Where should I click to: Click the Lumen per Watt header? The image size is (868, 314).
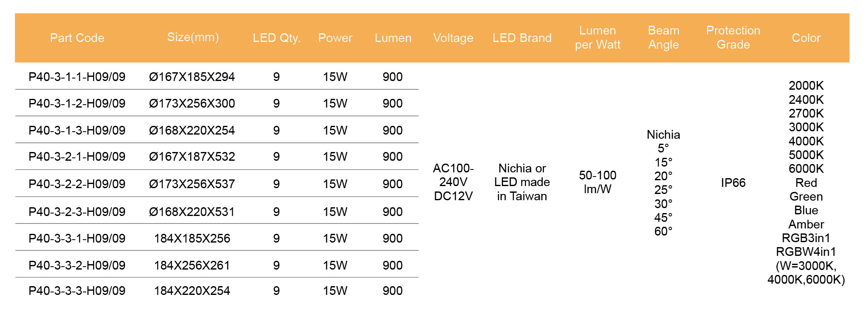(x=598, y=37)
